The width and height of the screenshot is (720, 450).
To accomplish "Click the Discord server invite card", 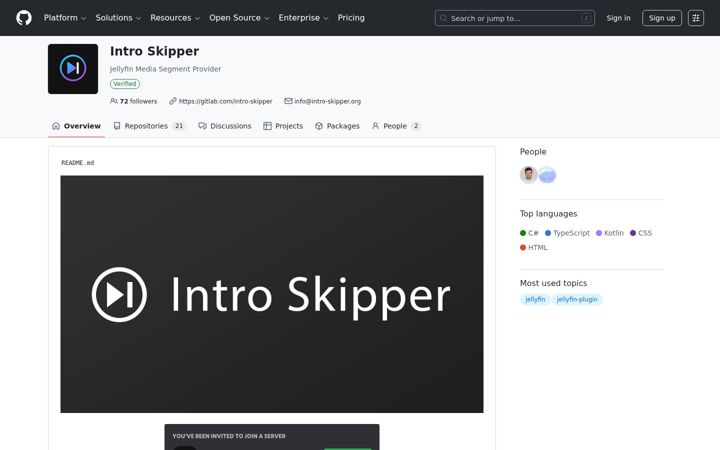I will [272, 437].
